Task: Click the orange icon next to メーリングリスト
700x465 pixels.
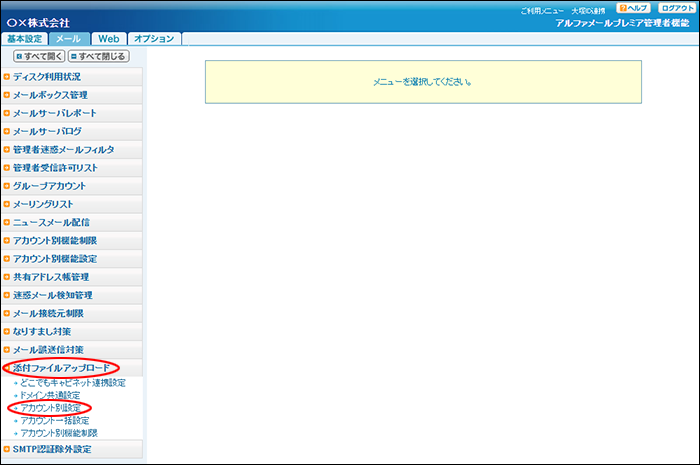Action: (x=7, y=204)
